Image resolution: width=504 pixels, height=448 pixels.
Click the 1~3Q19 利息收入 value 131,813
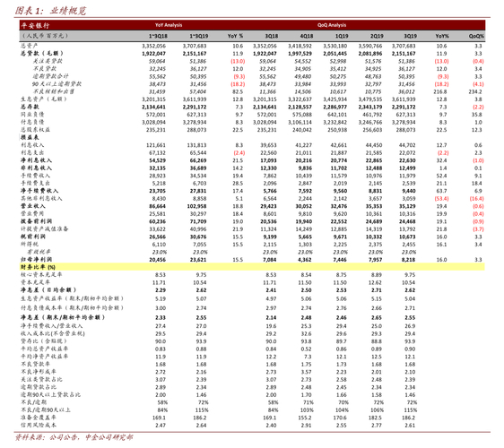click(x=196, y=145)
